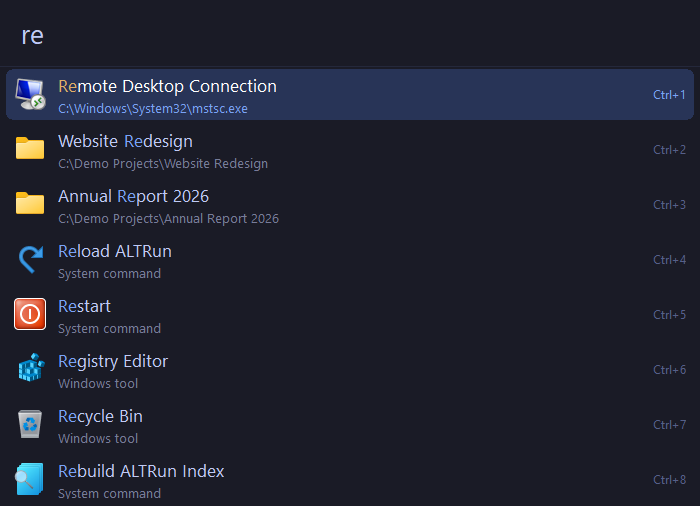
Task: Open the Remote Desktop Connection result
Action: 350,94
